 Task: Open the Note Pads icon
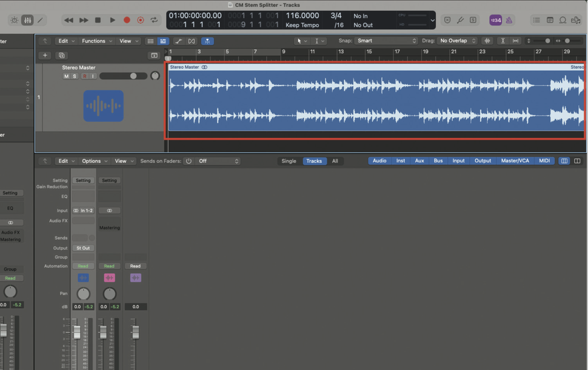click(x=550, y=20)
